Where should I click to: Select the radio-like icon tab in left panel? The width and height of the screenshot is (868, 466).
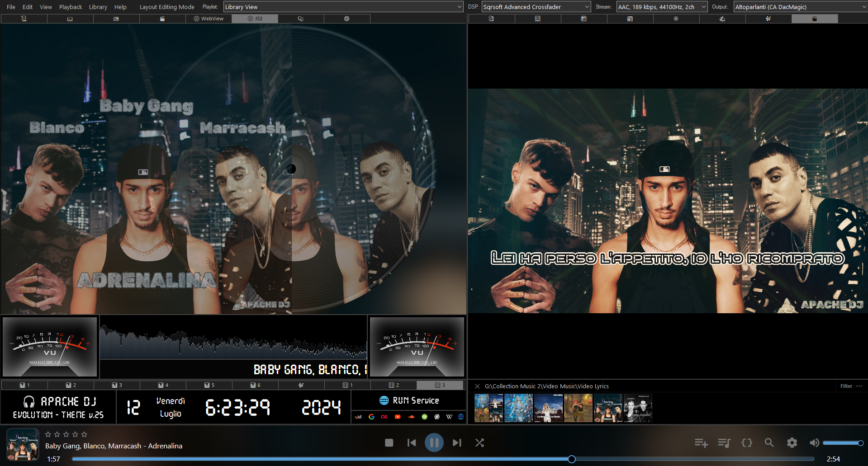point(116,19)
